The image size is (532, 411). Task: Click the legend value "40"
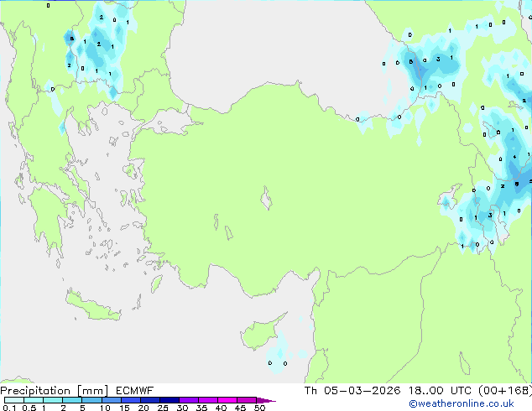pos(221,408)
